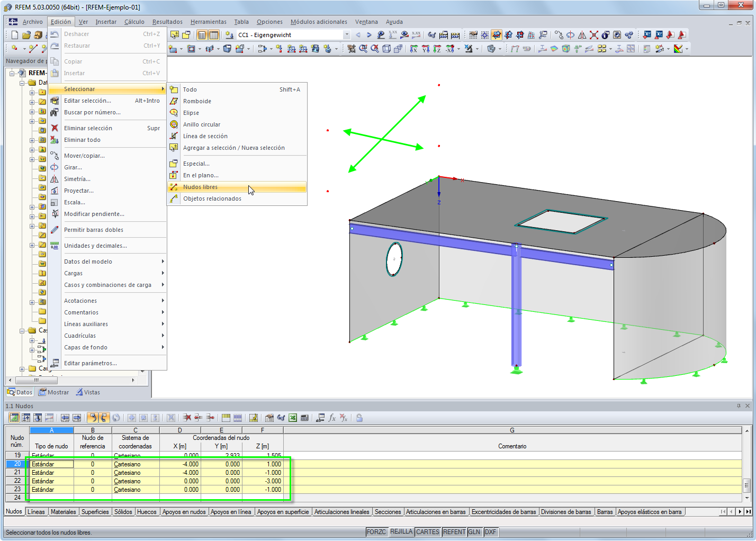Click the last-tab navigation arrow of table tabs
756x541 pixels.
pos(748,512)
